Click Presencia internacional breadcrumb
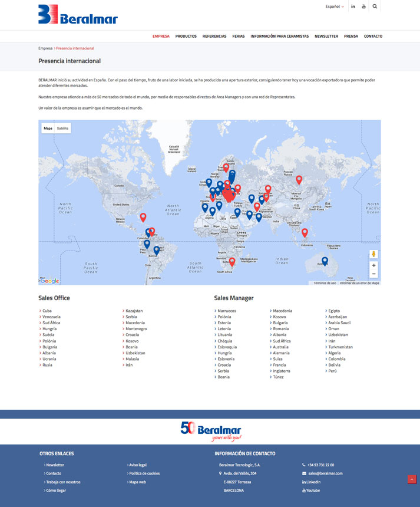This screenshot has height=507, width=420. click(75, 48)
